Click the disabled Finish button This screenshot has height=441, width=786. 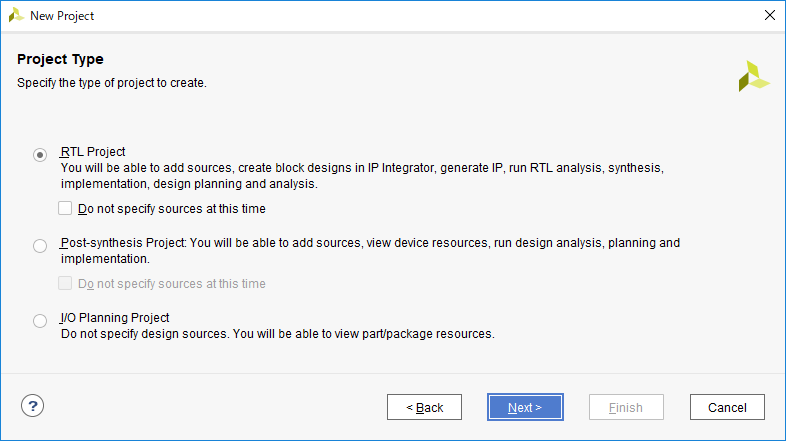(x=626, y=407)
